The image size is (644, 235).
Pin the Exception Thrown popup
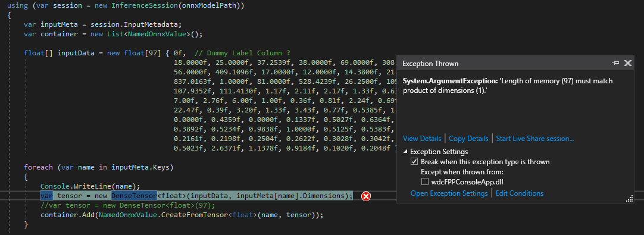(615, 63)
